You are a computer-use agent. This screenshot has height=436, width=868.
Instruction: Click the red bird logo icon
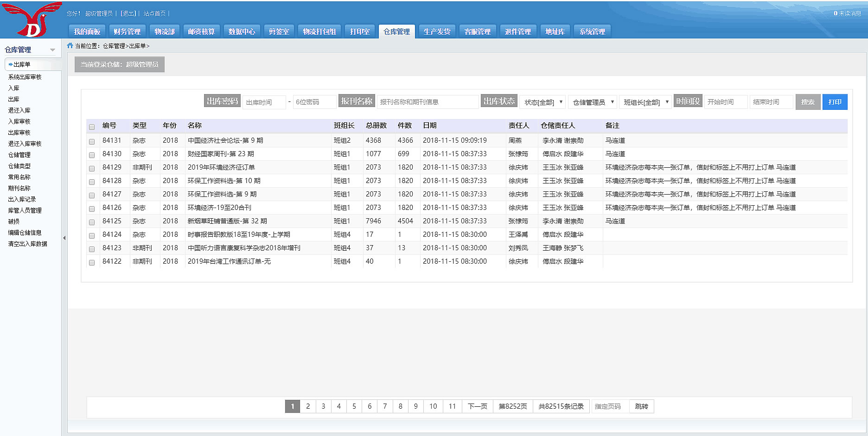(x=32, y=19)
